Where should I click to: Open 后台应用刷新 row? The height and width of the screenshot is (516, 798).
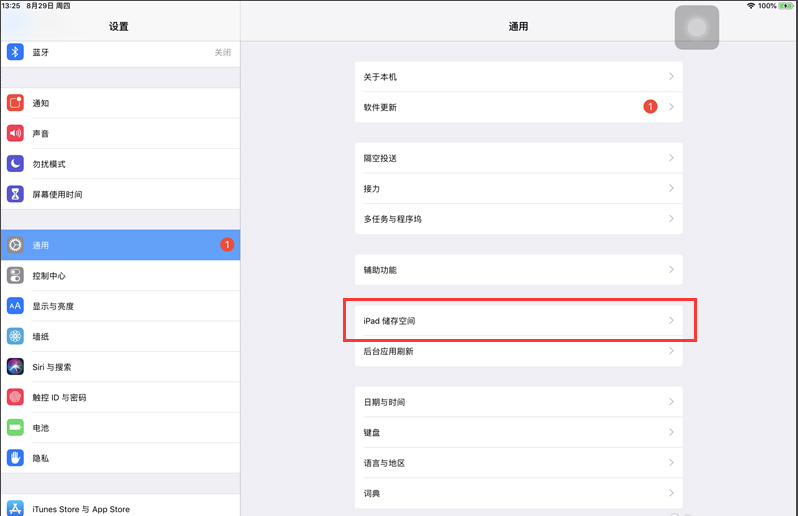coord(519,351)
